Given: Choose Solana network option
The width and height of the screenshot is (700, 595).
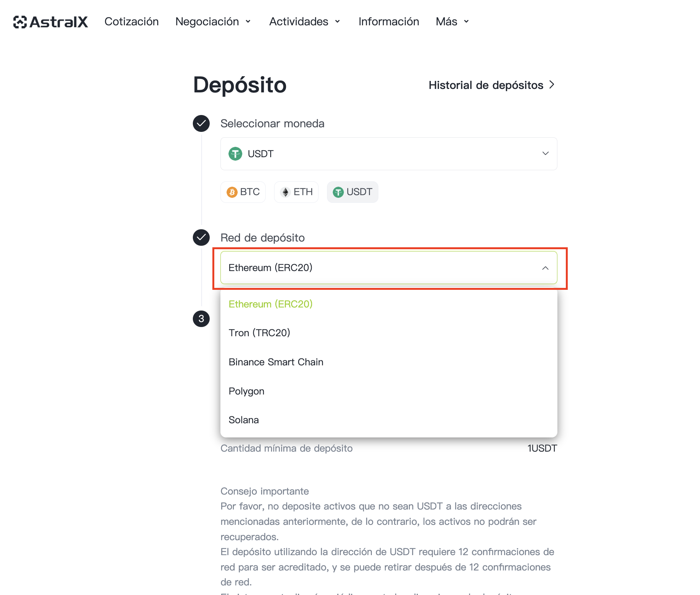Looking at the screenshot, I should pyautogui.click(x=389, y=420).
